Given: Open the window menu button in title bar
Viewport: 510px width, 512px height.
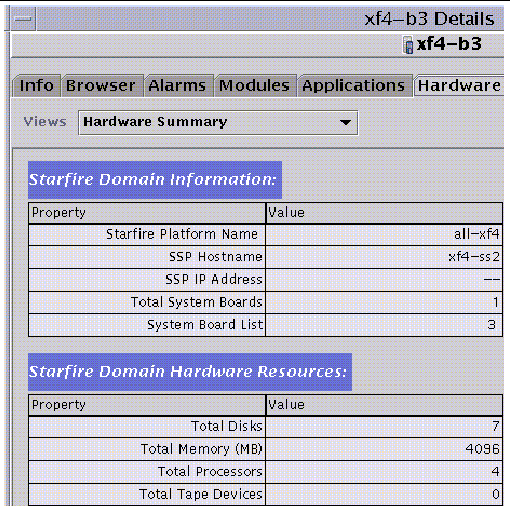Looking at the screenshot, I should (x=23, y=19).
